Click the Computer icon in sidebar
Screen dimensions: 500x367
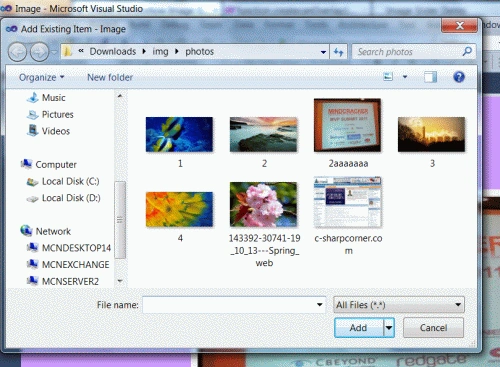pyautogui.click(x=26, y=164)
